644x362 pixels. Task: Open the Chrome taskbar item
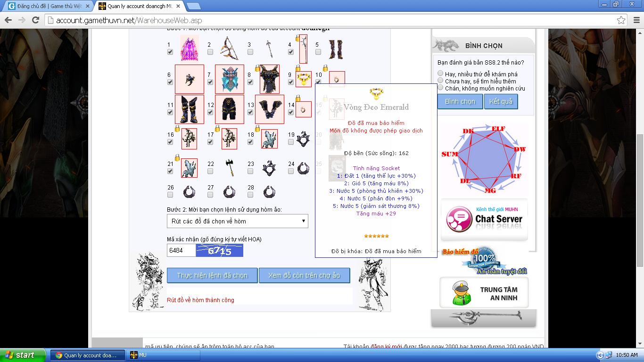coord(88,355)
